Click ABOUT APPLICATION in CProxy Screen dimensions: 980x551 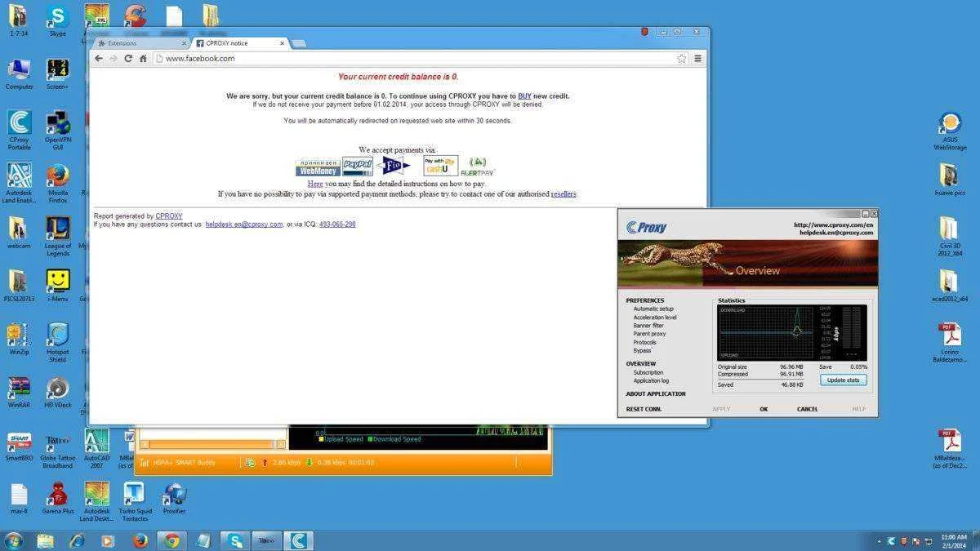tap(656, 394)
